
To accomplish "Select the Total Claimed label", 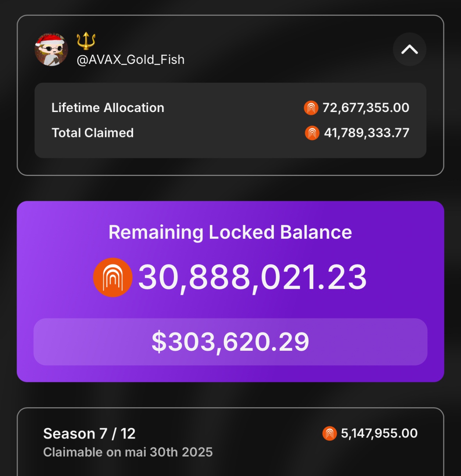I will 93,133.
